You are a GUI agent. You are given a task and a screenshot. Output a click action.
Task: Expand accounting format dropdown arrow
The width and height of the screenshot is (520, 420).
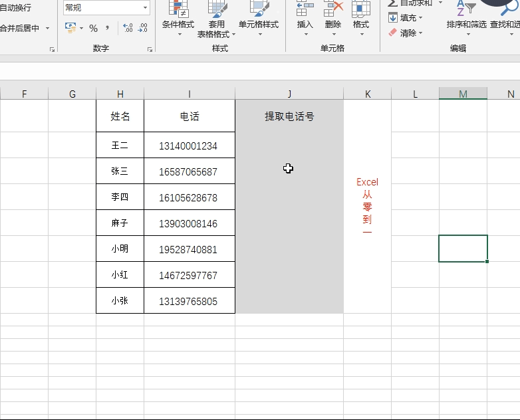pos(82,29)
